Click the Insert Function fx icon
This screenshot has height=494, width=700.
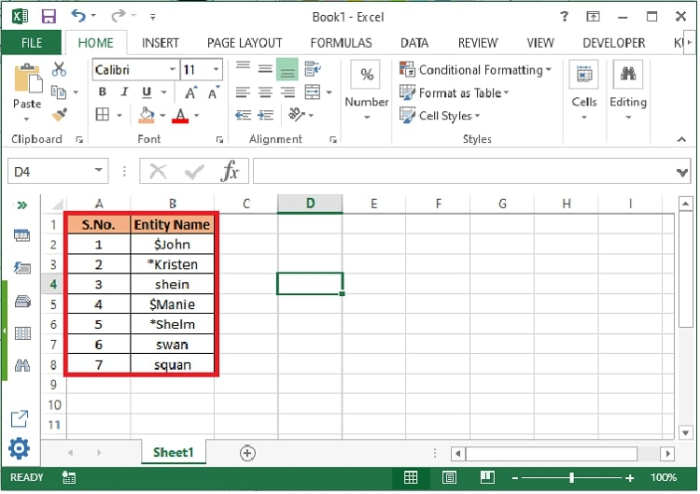230,171
